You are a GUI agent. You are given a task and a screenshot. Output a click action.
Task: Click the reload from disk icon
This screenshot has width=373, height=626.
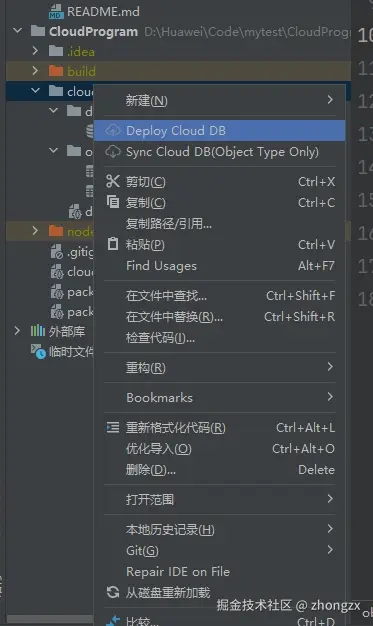pyautogui.click(x=113, y=592)
